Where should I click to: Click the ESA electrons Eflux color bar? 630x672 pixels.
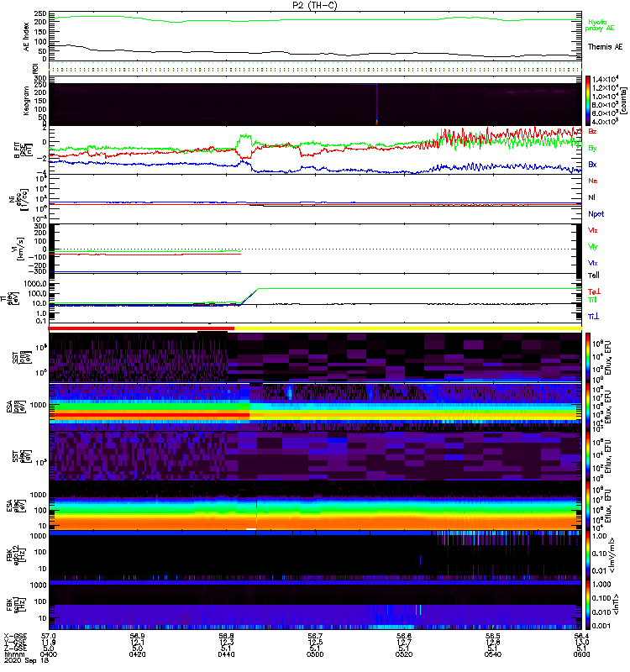[588, 506]
